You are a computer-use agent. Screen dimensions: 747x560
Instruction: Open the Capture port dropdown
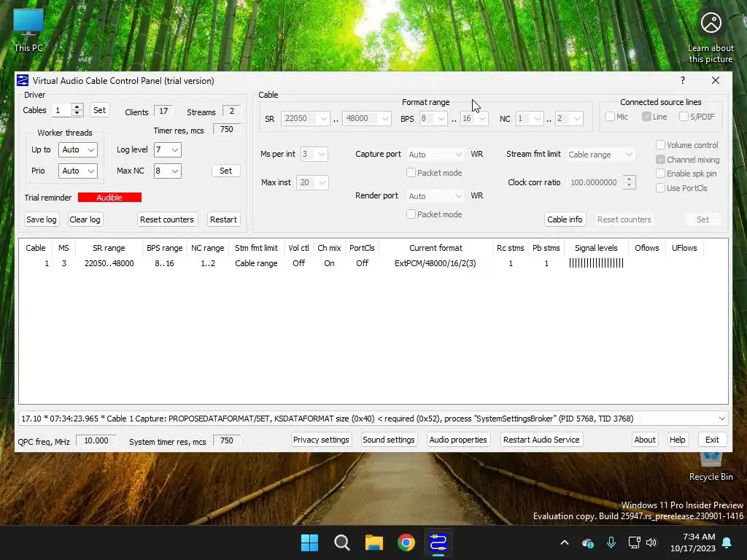tap(436, 155)
